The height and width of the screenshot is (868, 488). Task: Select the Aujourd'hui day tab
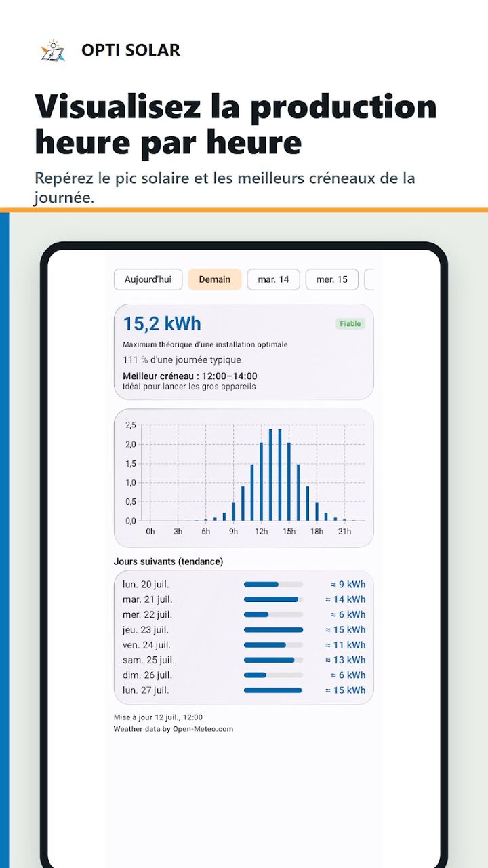click(x=148, y=279)
